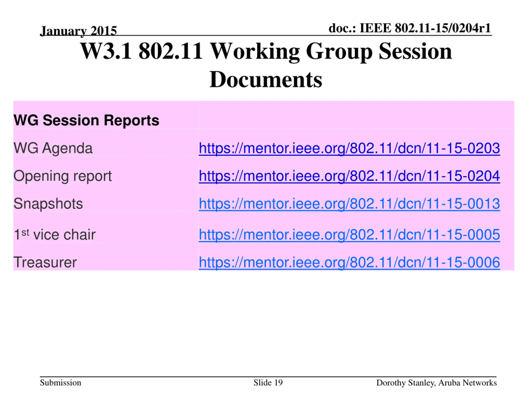
Task: Click the 'January 2015' header date
Action: [78, 31]
